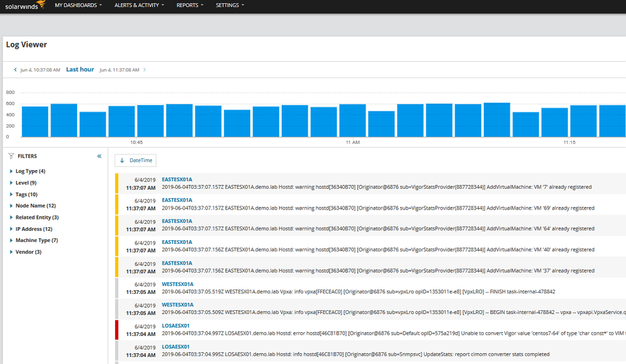
Task: Open EASTESX01A node for VM '69' entry
Action: coord(177,200)
